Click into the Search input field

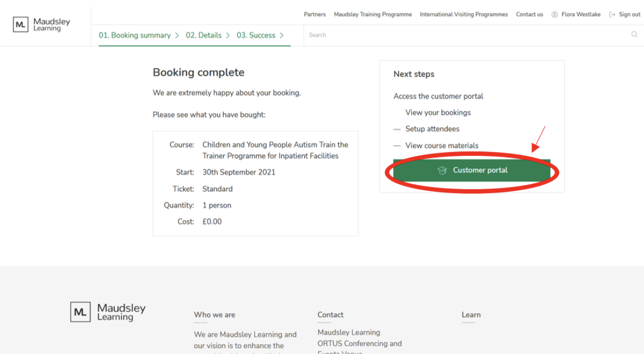[463, 35]
